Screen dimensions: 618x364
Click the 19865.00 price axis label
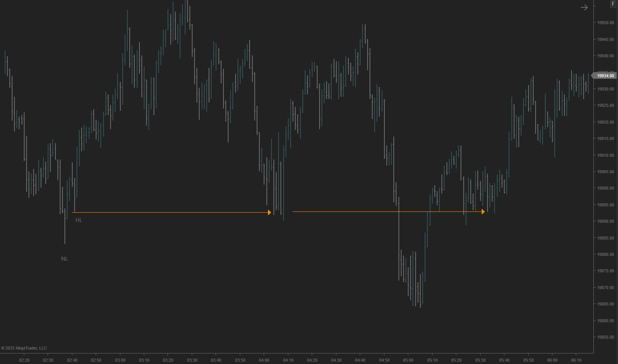(x=605, y=304)
